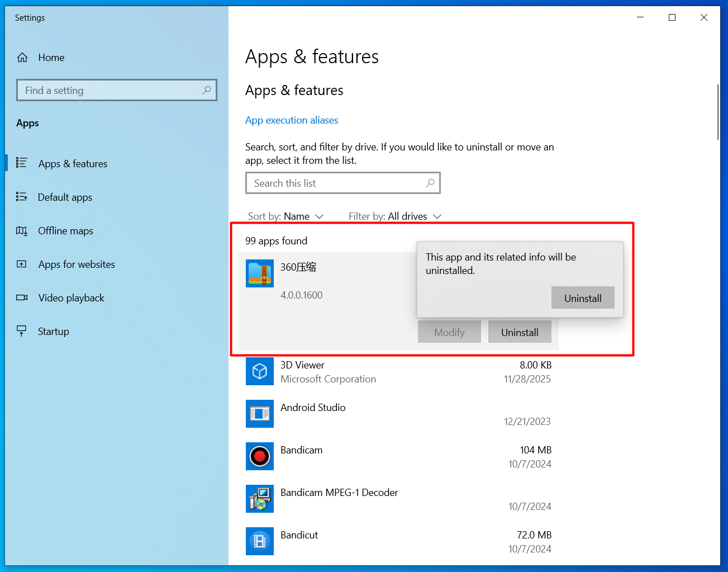Click the 3D Viewer app icon
Image resolution: width=728 pixels, height=572 pixels.
point(260,371)
